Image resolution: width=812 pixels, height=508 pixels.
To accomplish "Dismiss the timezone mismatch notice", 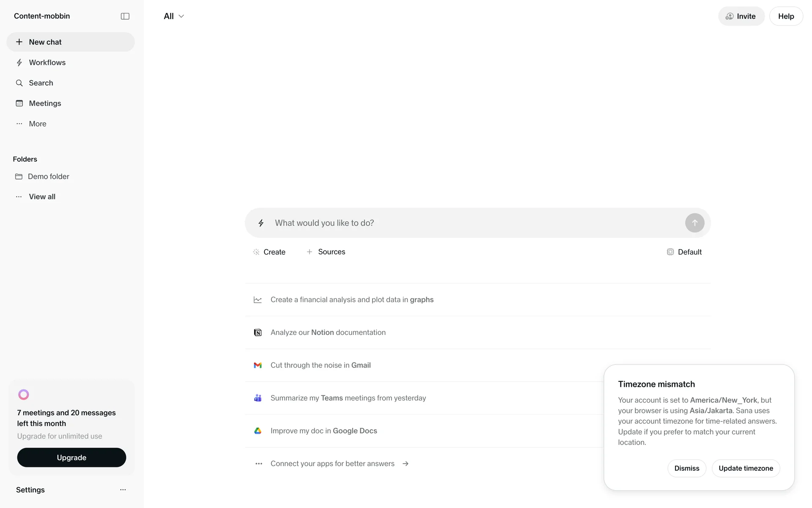I will (686, 468).
